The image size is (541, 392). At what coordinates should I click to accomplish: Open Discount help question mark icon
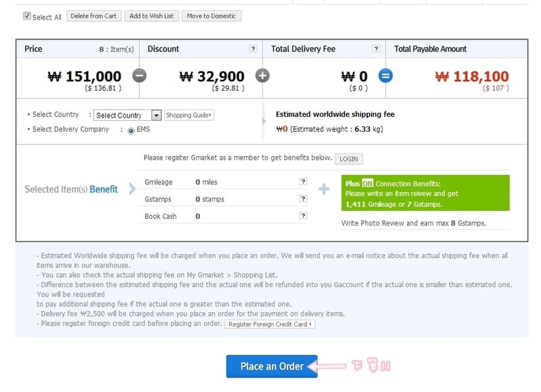pyautogui.click(x=253, y=49)
